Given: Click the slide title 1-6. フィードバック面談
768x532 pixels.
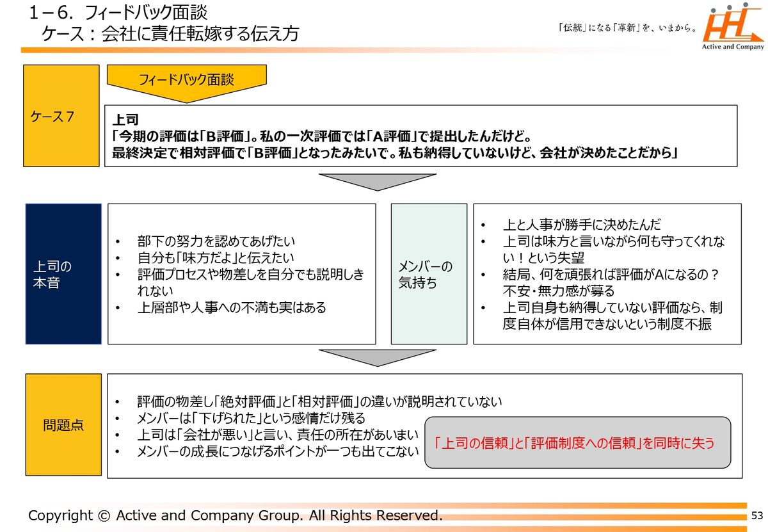Looking at the screenshot, I should [118, 12].
